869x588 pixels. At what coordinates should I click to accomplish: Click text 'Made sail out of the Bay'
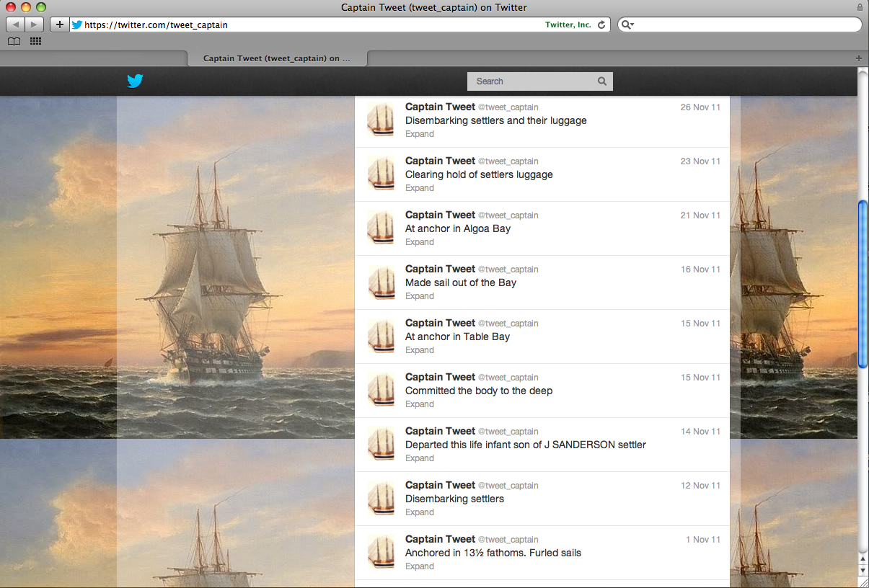tap(461, 282)
